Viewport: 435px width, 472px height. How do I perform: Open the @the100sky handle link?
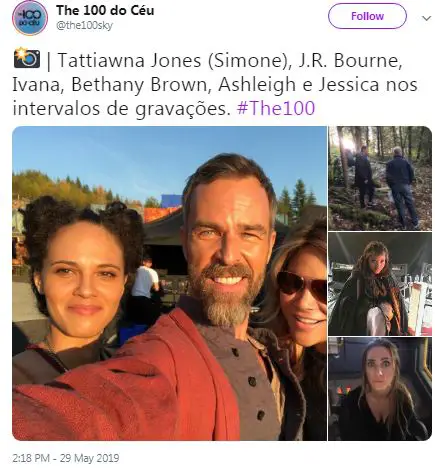84,26
